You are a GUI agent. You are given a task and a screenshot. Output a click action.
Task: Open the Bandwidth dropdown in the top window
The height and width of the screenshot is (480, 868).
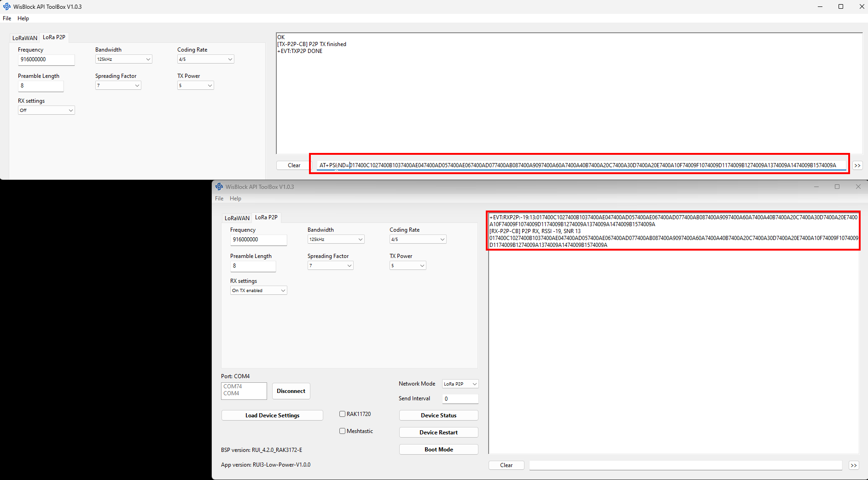(x=123, y=59)
